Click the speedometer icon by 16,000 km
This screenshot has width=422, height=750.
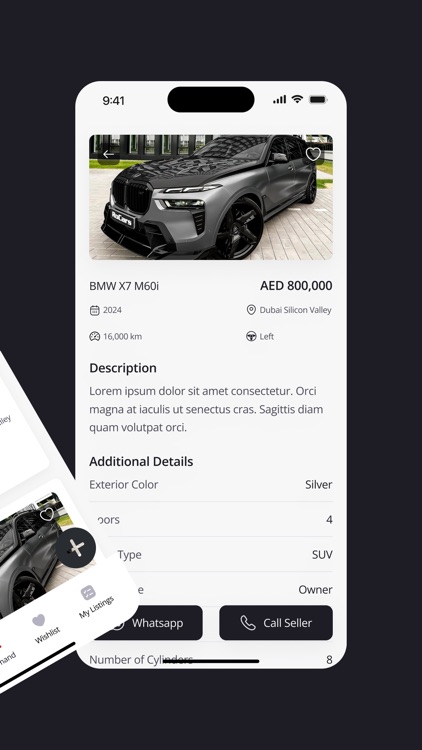(x=95, y=336)
